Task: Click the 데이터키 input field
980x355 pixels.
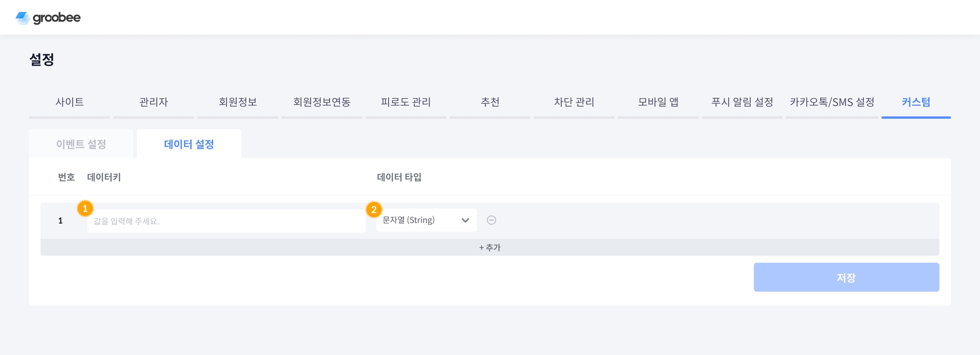Action: point(226,221)
